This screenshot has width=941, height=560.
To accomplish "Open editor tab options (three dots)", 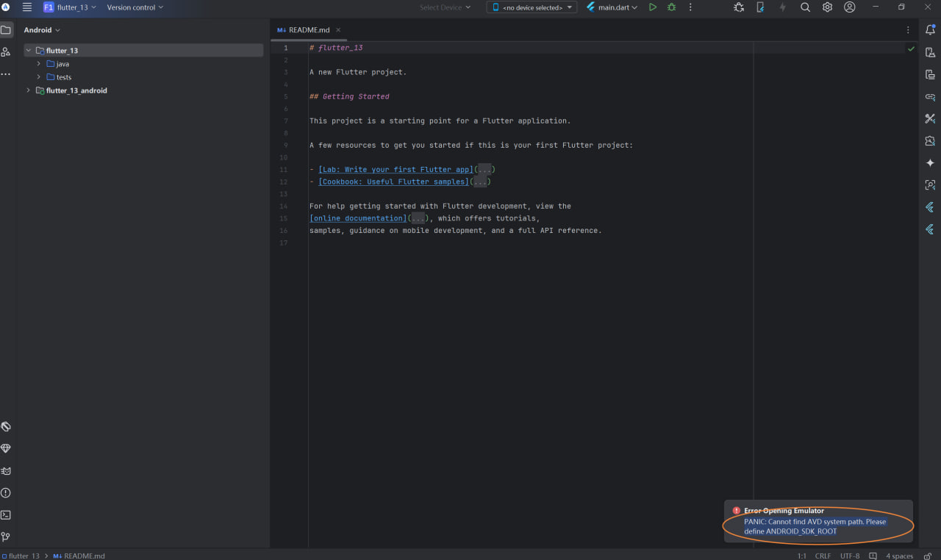I will point(908,30).
